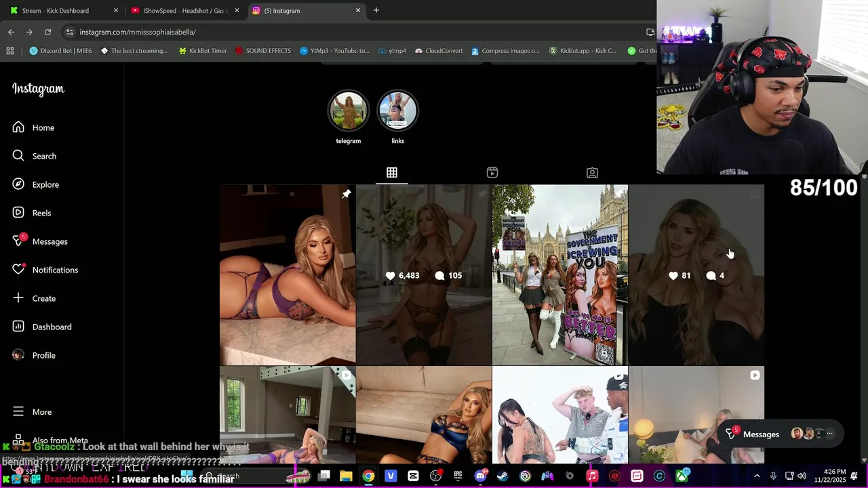Open Reels from the sidebar
This screenshot has width=868, height=488.
click(x=32, y=213)
